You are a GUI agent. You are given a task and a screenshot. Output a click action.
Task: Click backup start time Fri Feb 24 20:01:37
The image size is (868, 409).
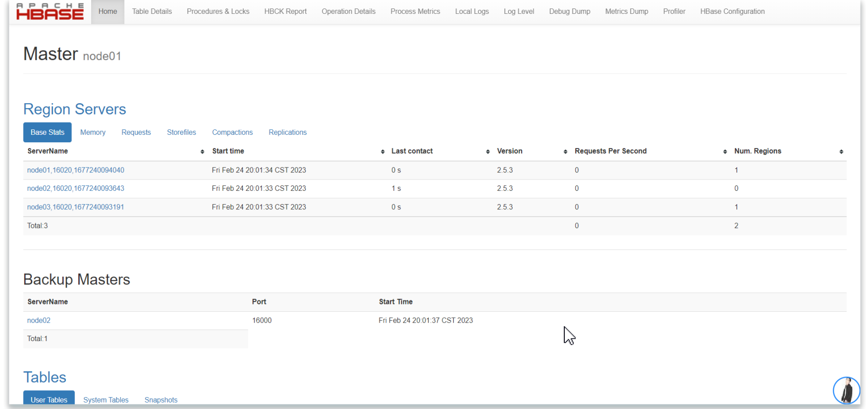(426, 320)
